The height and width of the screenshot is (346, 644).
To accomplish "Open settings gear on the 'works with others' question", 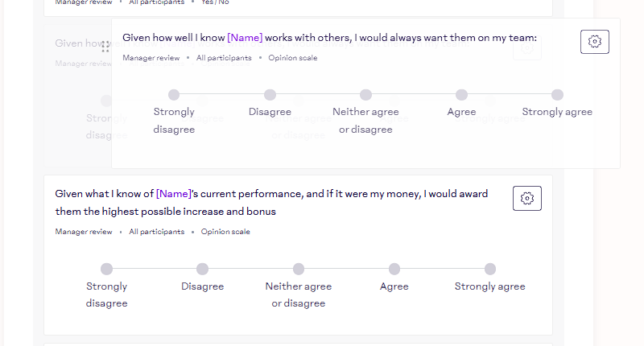I will pos(595,42).
